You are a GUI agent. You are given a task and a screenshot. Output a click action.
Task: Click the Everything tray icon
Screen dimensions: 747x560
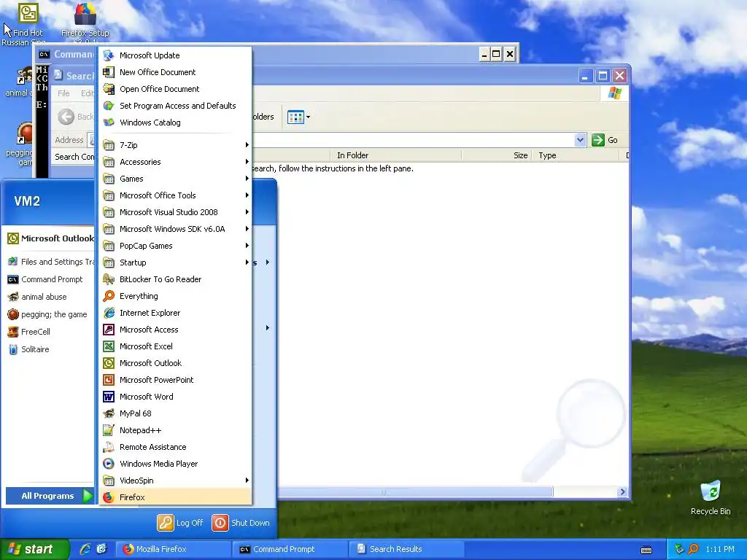tap(693, 549)
